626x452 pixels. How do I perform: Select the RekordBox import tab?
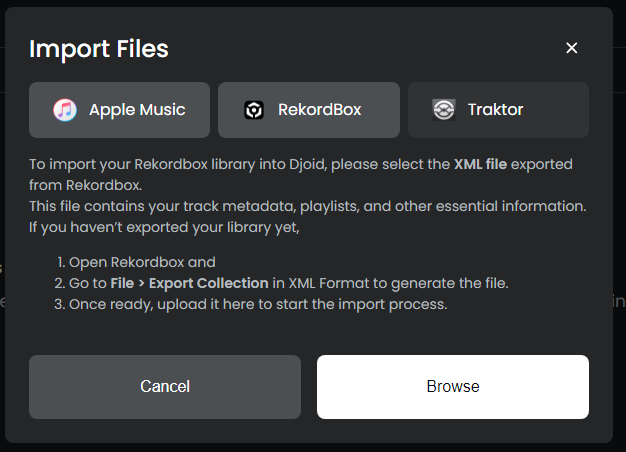coord(309,110)
